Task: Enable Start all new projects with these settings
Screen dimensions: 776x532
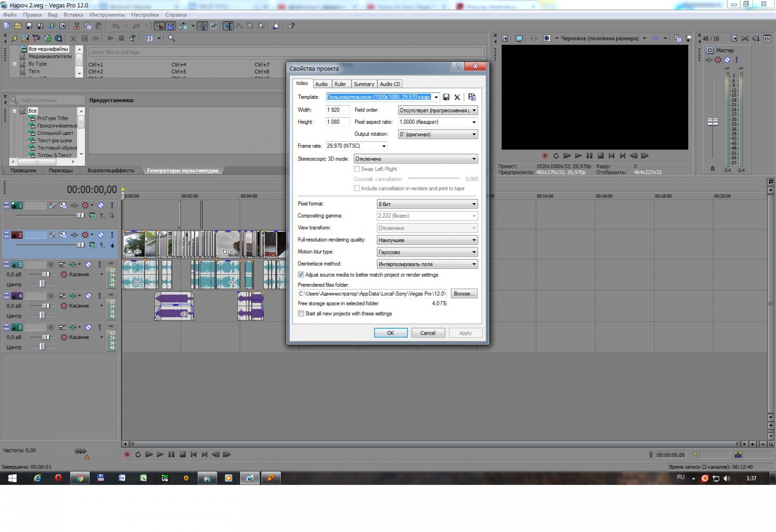Action: pyautogui.click(x=301, y=314)
